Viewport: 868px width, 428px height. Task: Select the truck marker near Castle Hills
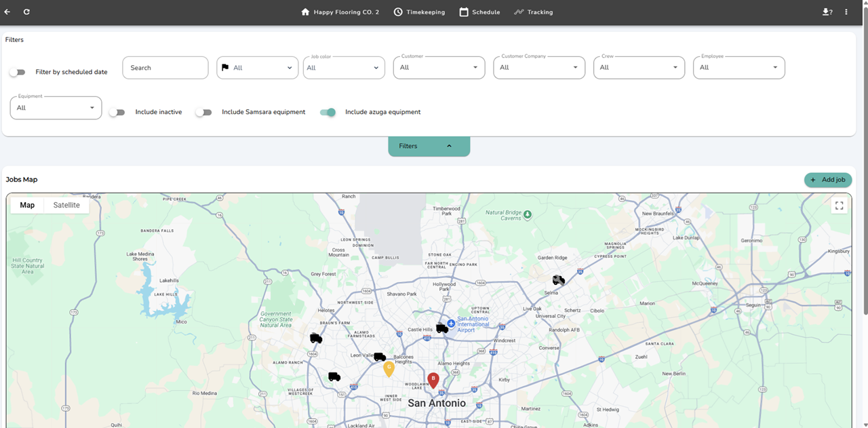coord(442,329)
